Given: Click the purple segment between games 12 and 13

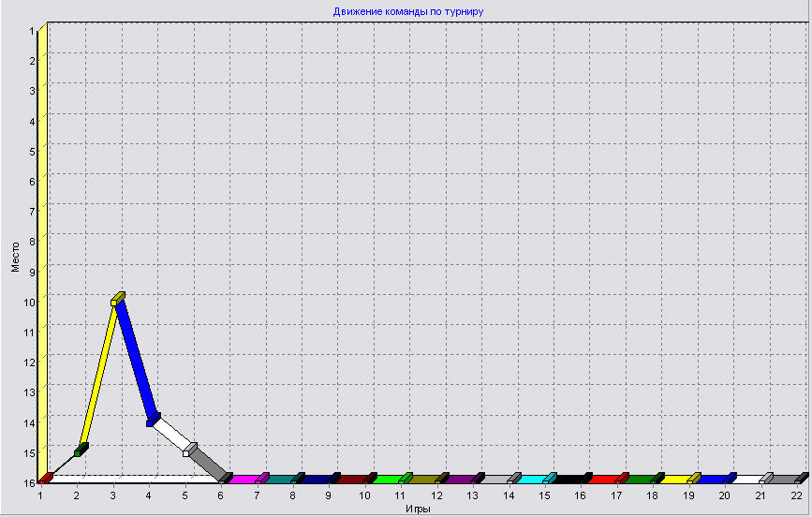Looking at the screenshot, I should click(459, 480).
